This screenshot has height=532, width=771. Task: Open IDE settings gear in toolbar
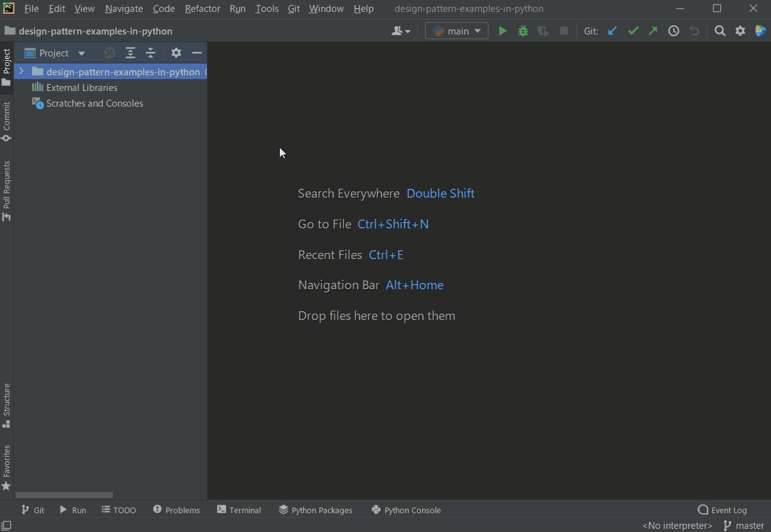740,31
